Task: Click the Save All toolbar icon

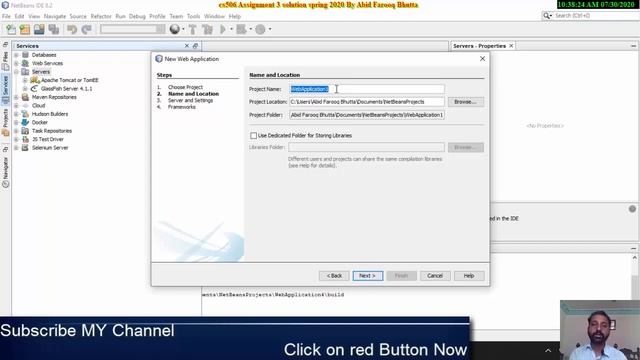Action: (x=54, y=29)
